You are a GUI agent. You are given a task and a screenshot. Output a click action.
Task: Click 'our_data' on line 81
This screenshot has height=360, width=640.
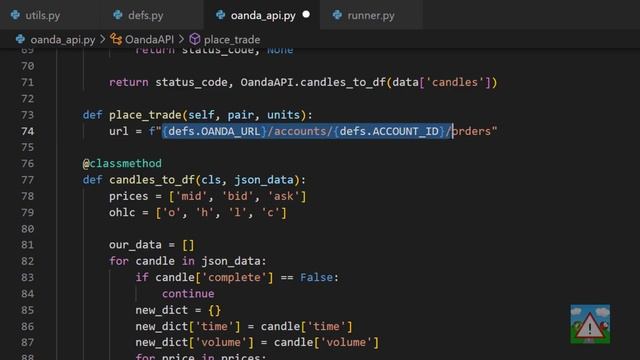[x=135, y=245]
